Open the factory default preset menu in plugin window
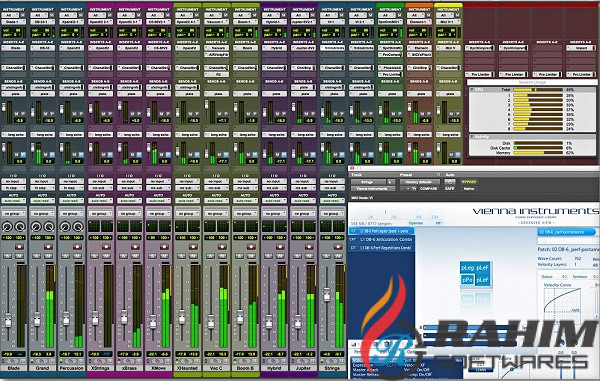Viewport: 600px width, 381px height. click(419, 182)
